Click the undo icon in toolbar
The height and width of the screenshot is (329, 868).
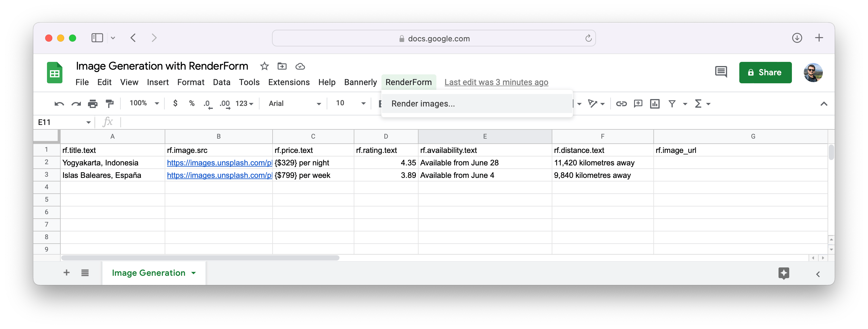tap(59, 104)
